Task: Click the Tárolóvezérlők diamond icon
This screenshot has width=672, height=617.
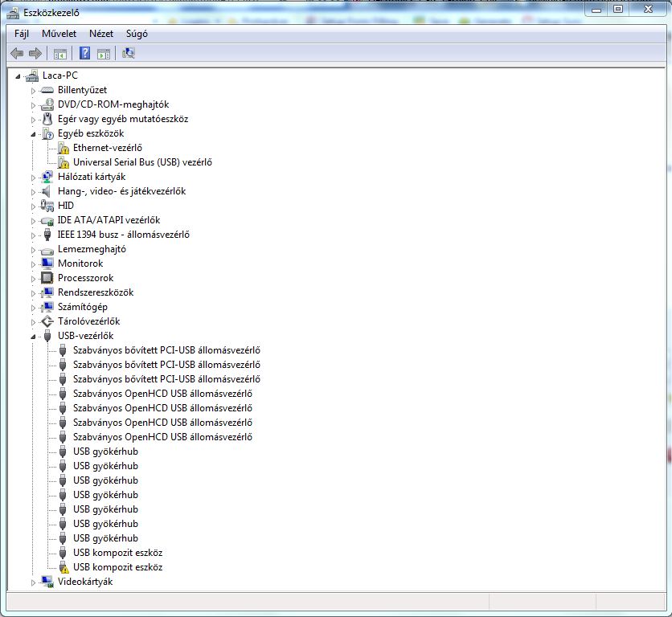Action: click(x=47, y=322)
